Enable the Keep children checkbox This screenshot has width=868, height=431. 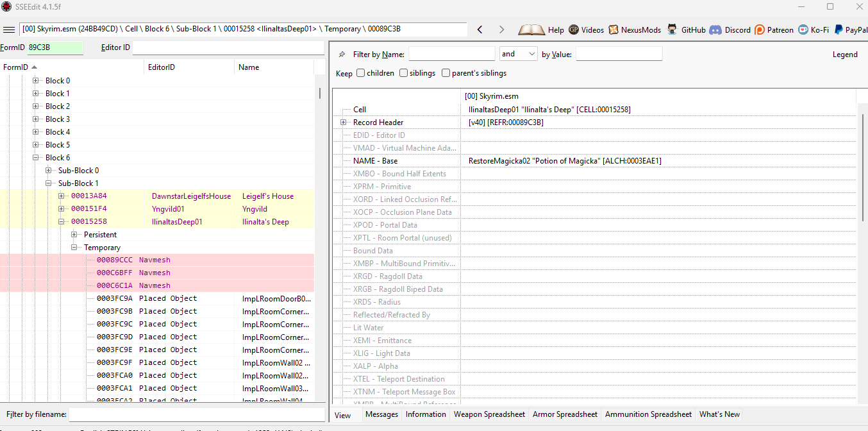361,73
